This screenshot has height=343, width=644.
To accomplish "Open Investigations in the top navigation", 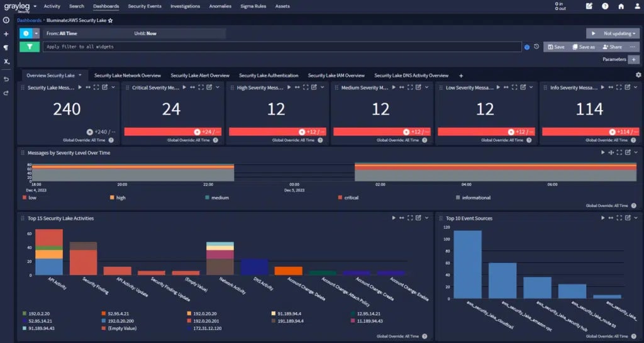I will click(186, 6).
